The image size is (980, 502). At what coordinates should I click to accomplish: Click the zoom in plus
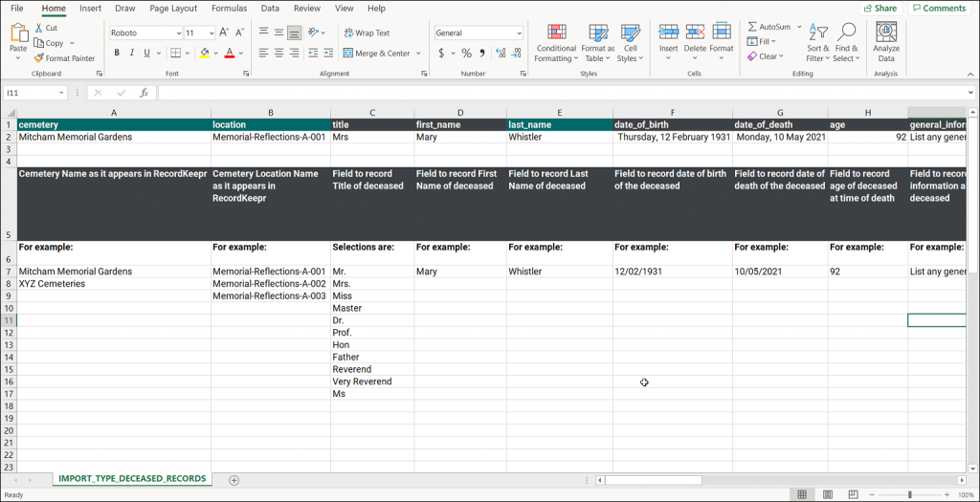point(947,494)
